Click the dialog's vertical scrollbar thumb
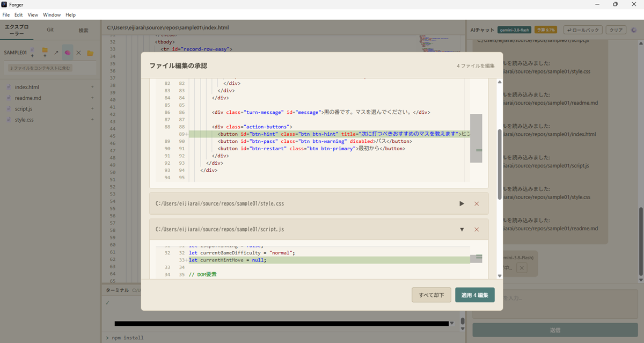Screen dimensions: 644x343 500,164
